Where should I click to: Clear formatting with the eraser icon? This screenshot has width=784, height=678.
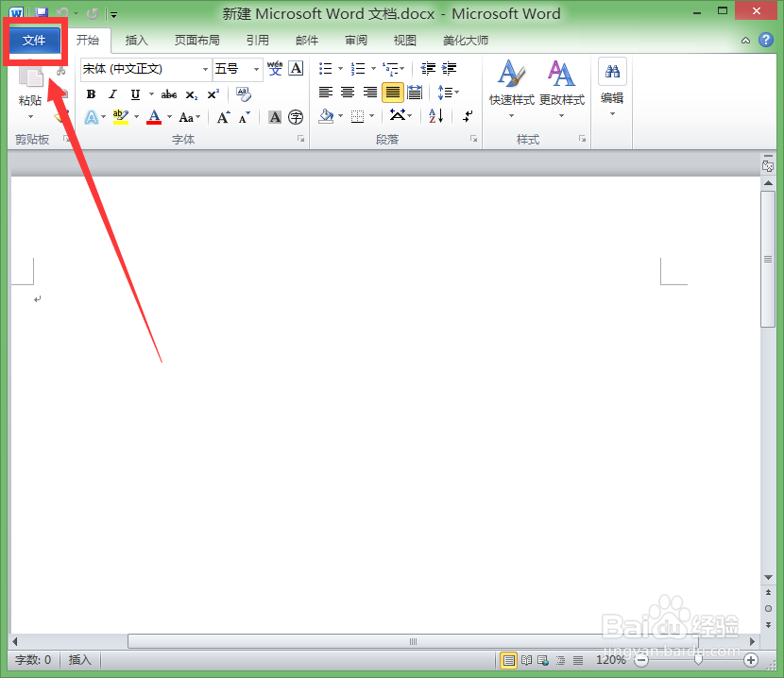[x=244, y=94]
